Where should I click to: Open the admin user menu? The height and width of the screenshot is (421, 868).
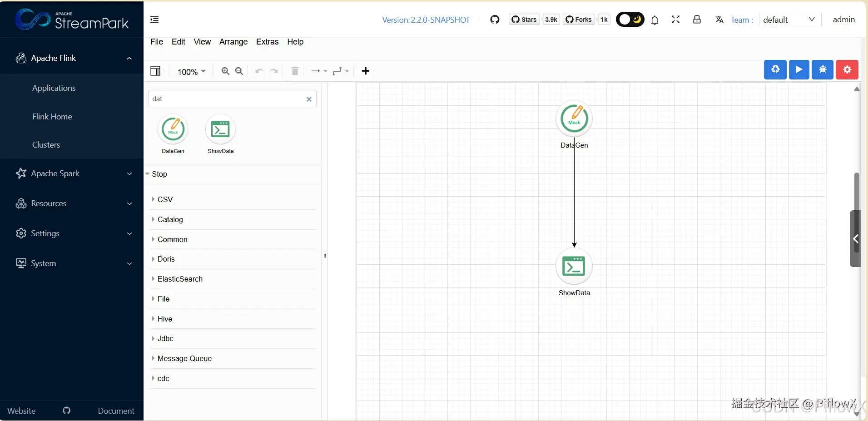843,20
